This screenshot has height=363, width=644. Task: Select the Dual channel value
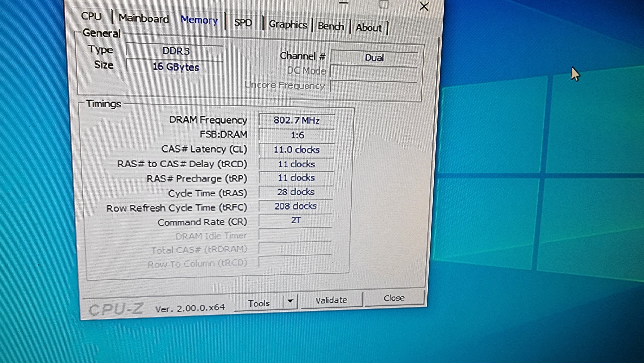click(374, 58)
